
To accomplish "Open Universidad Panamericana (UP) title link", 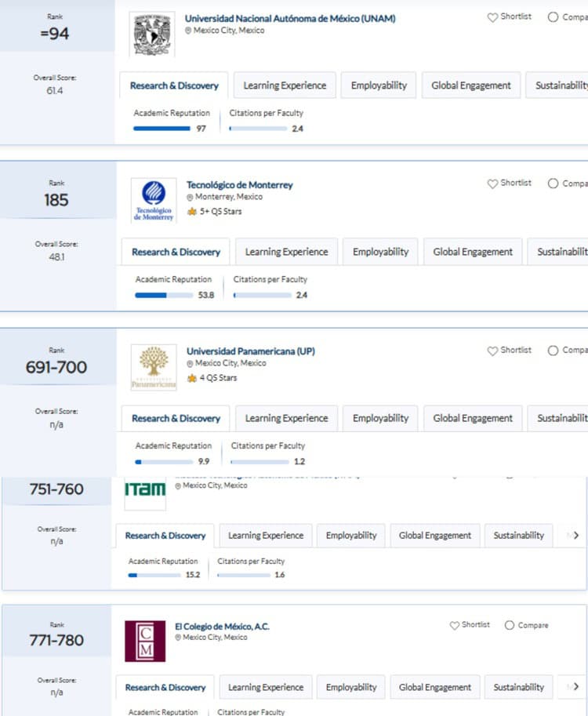I will pos(251,351).
